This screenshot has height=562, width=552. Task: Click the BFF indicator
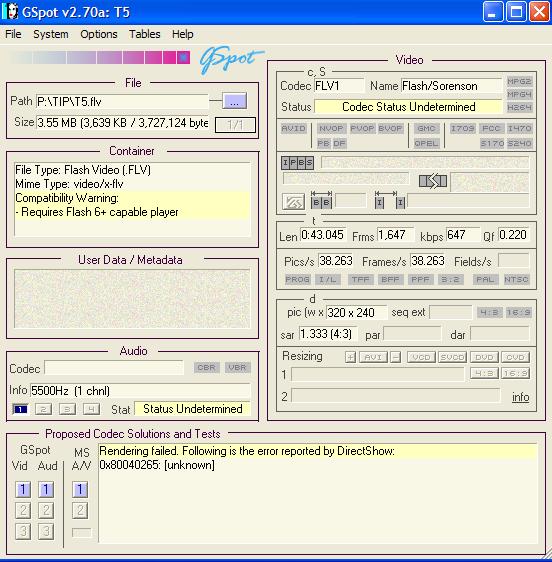pos(390,279)
